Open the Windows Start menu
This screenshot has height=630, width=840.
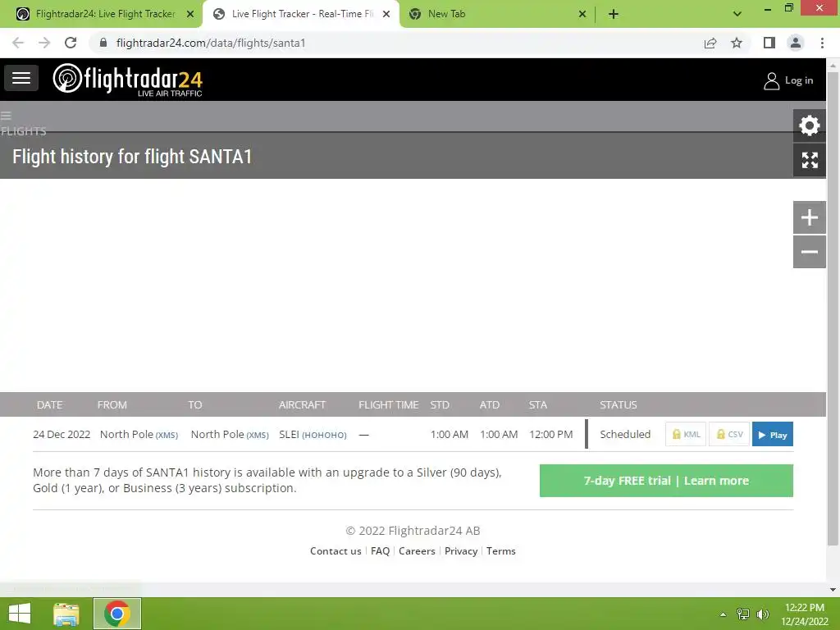click(x=20, y=614)
